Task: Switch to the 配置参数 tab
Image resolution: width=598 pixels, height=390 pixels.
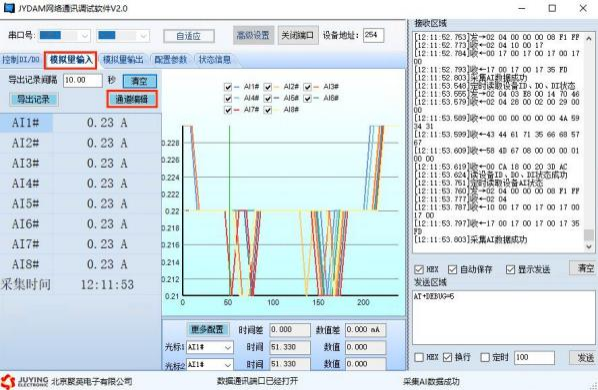Action: tap(170, 60)
